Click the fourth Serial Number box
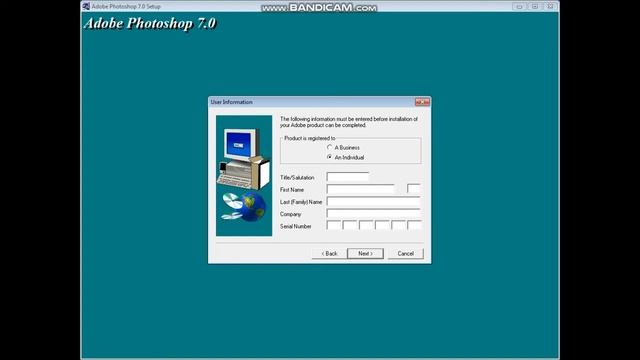 [382, 226]
